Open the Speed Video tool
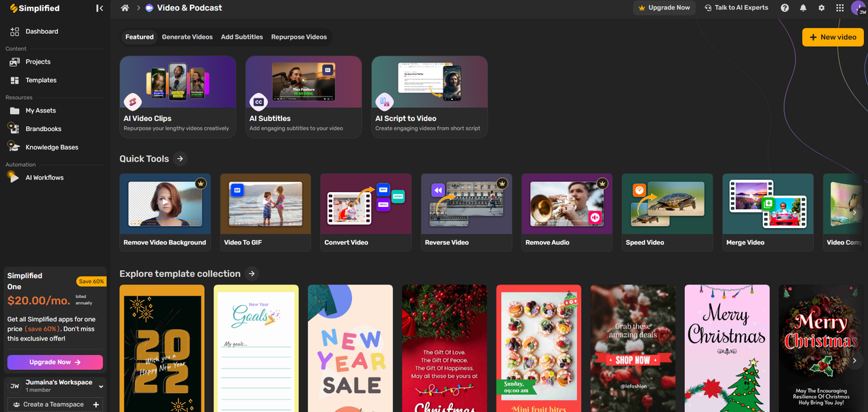Screen dimensions: 868x412 tap(667, 212)
